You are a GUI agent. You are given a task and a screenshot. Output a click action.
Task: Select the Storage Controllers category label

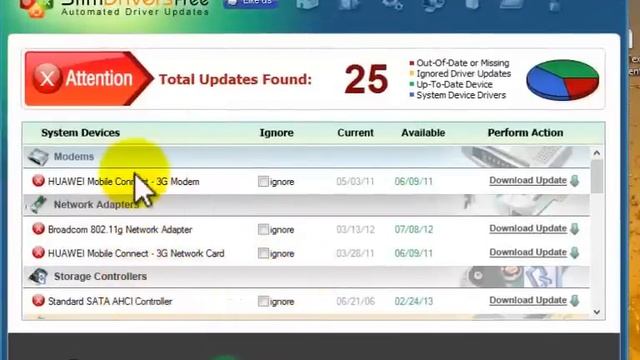click(100, 276)
